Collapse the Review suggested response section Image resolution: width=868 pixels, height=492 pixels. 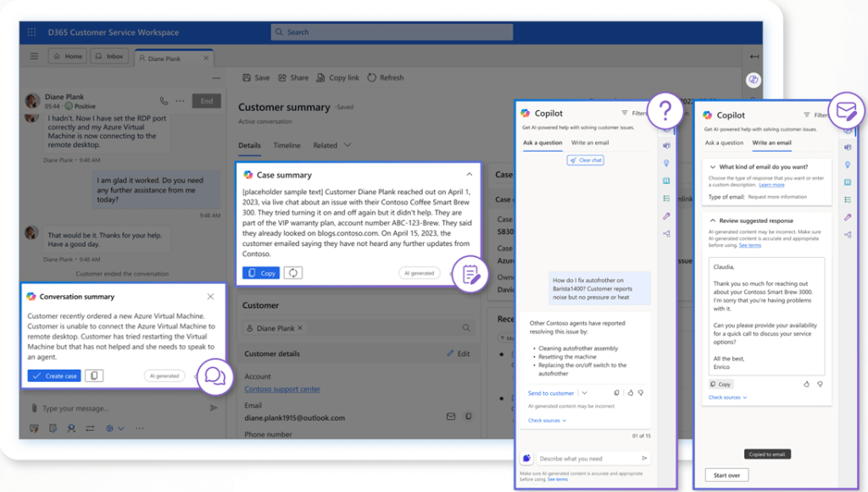point(713,221)
